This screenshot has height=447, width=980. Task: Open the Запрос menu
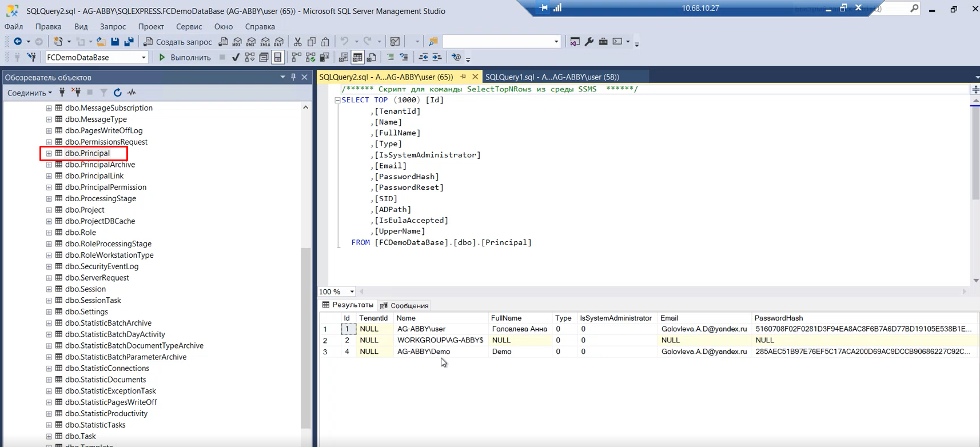pyautogui.click(x=113, y=26)
